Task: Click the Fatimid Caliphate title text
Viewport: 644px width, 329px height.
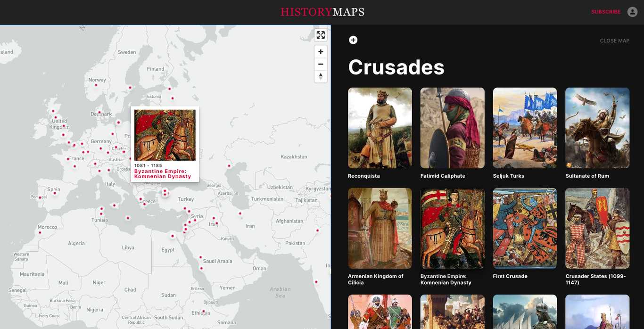Action: coord(443,176)
